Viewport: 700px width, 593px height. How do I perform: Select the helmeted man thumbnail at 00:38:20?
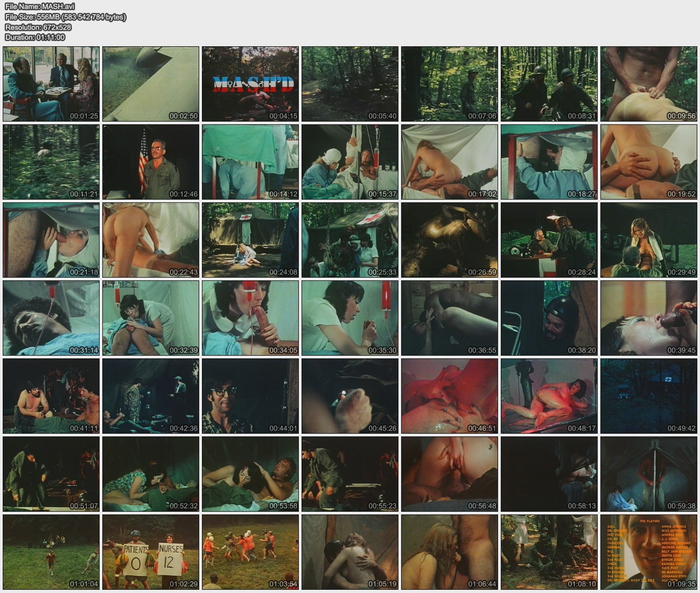[x=549, y=318]
